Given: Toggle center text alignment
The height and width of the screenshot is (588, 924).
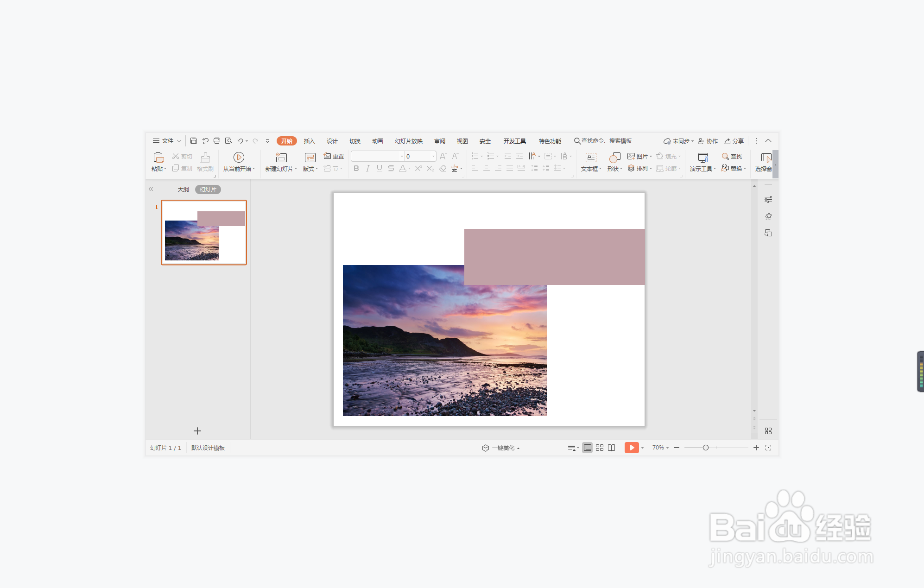Looking at the screenshot, I should pyautogui.click(x=487, y=168).
